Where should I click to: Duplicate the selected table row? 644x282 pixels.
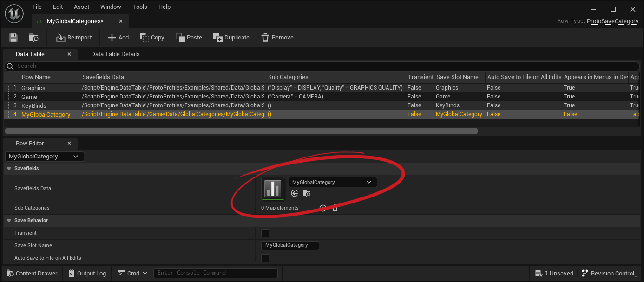pyautogui.click(x=231, y=38)
